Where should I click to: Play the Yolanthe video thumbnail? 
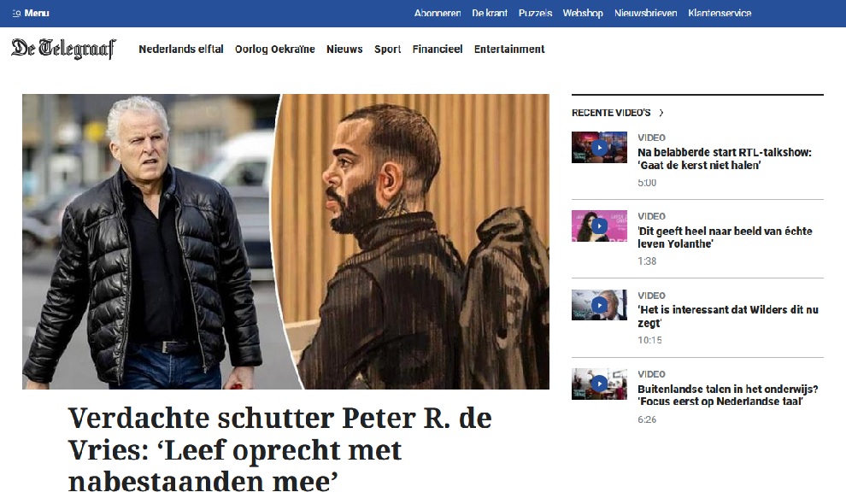pos(599,226)
